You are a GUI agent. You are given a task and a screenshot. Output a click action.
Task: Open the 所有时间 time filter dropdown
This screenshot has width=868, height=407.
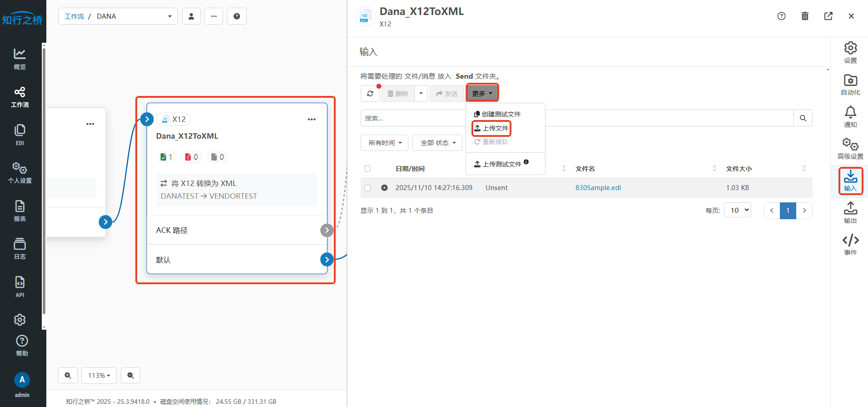pyautogui.click(x=384, y=143)
